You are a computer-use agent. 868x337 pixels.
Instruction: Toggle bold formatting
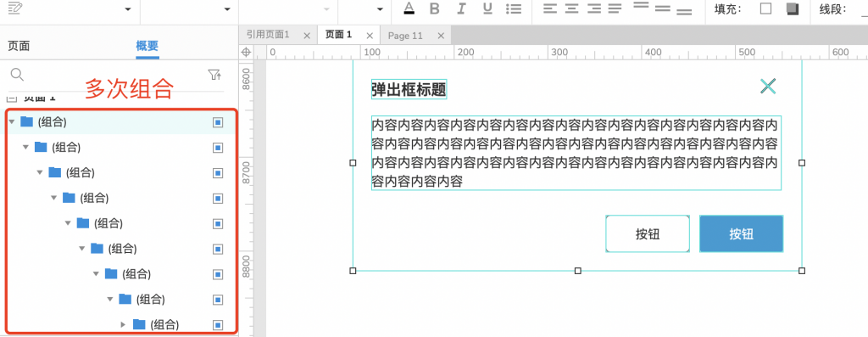point(435,8)
